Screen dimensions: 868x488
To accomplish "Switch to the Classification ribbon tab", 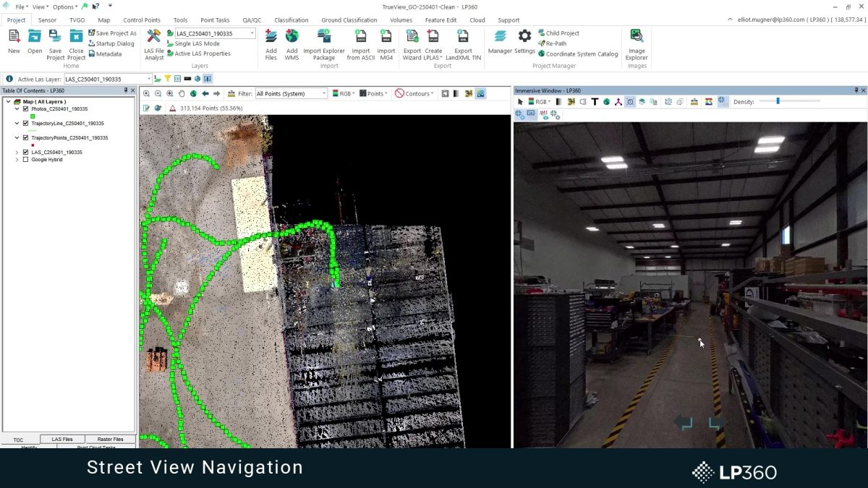I will [292, 20].
